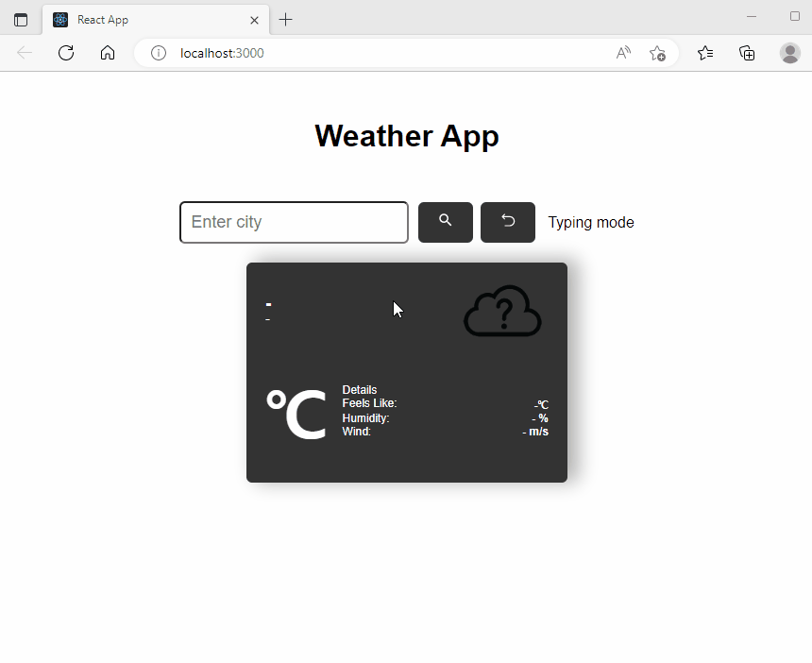Maximize the browser window
Screen dimensions: 812x663
(795, 17)
